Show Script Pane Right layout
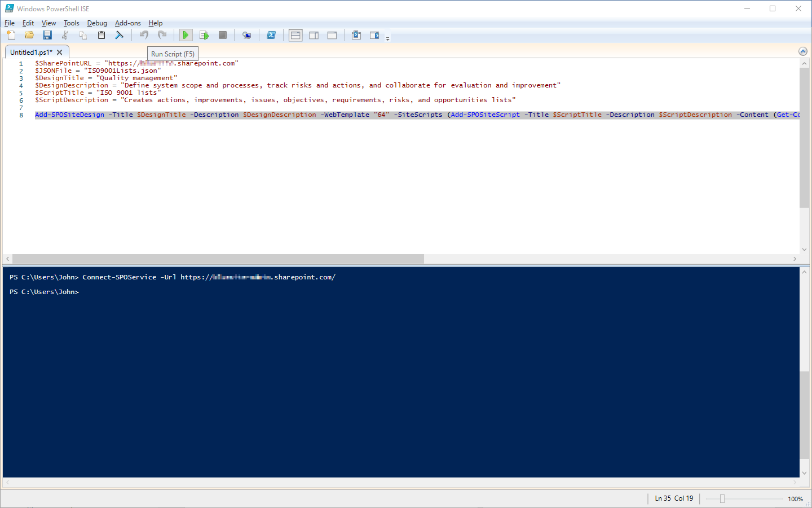 (314, 35)
